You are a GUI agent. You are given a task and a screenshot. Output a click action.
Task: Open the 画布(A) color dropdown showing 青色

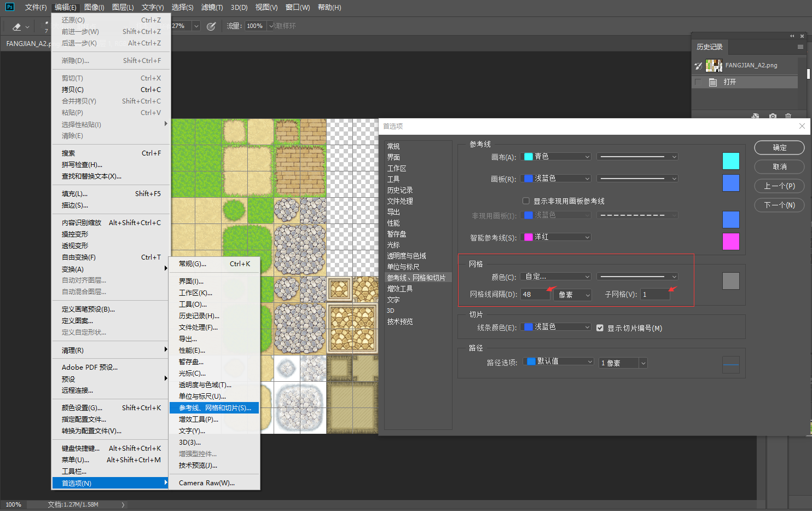click(x=556, y=157)
